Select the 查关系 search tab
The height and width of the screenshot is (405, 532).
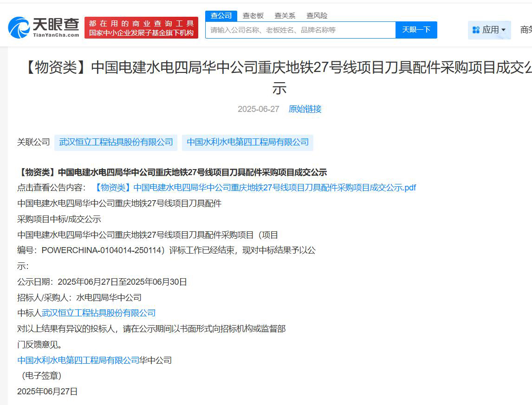click(x=285, y=16)
